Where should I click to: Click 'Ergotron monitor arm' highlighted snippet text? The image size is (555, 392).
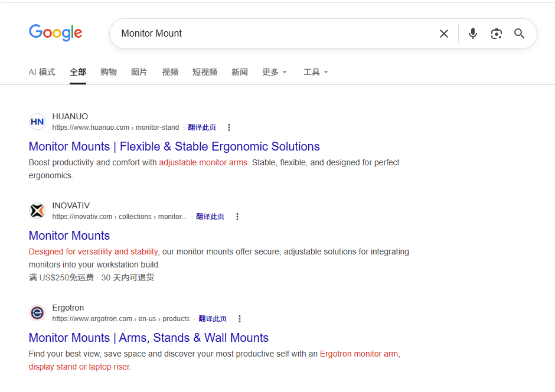359,354
